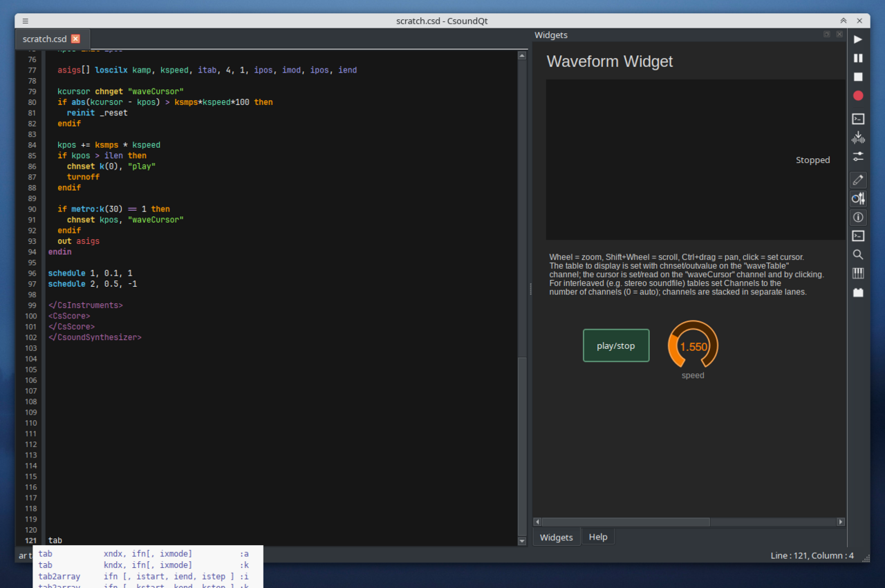
Task: Switch to the Help tab
Action: [598, 537]
